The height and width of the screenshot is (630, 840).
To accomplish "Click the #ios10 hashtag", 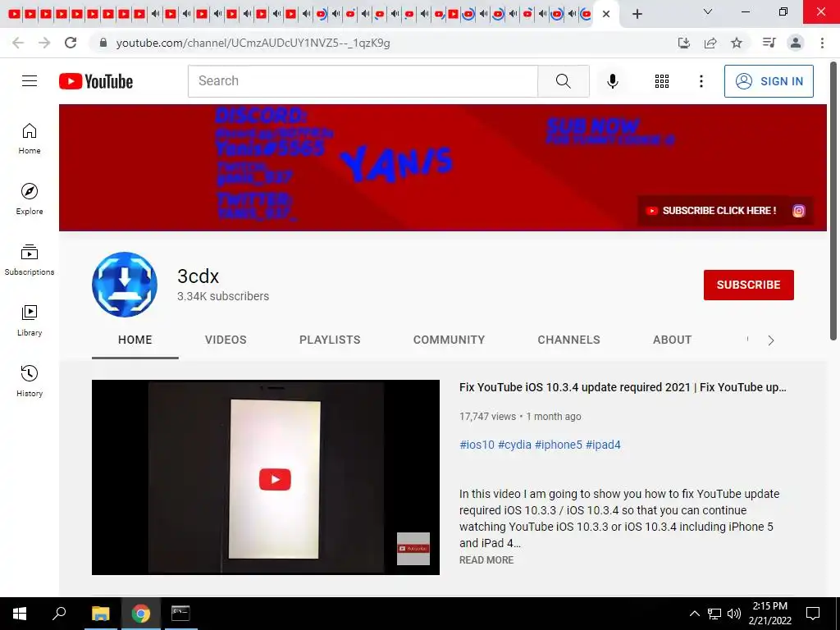I will pyautogui.click(x=477, y=445).
